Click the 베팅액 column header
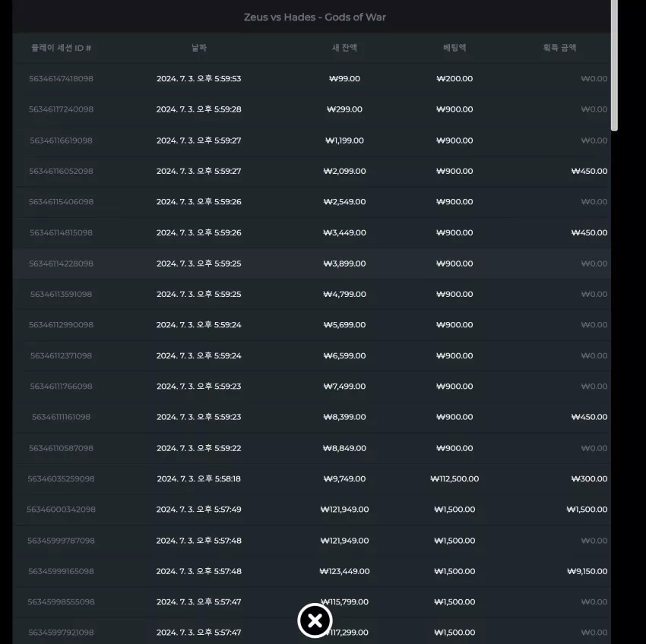 [454, 48]
